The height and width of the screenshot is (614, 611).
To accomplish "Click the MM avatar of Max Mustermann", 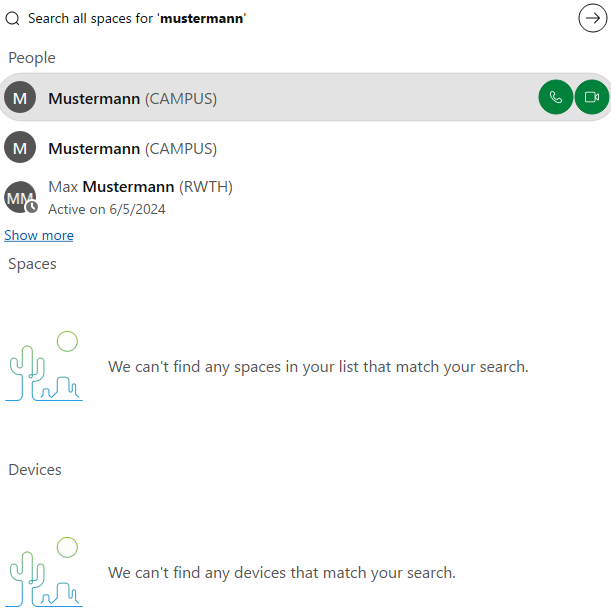I will 19,197.
